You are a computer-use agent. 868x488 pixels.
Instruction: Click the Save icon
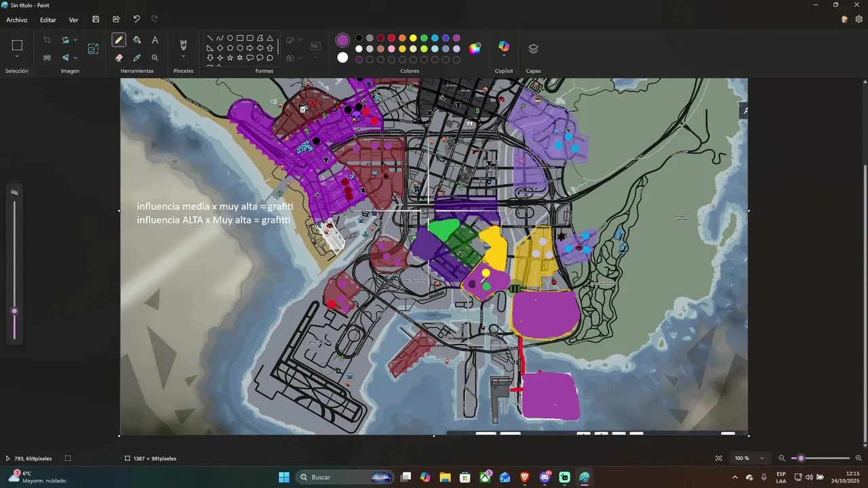point(96,20)
